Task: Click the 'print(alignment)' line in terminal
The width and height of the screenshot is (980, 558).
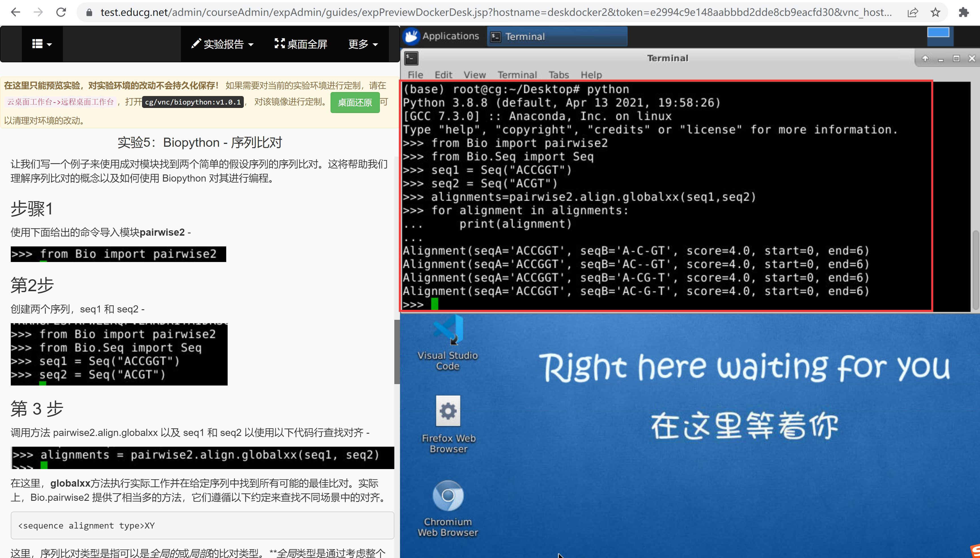Action: point(515,224)
